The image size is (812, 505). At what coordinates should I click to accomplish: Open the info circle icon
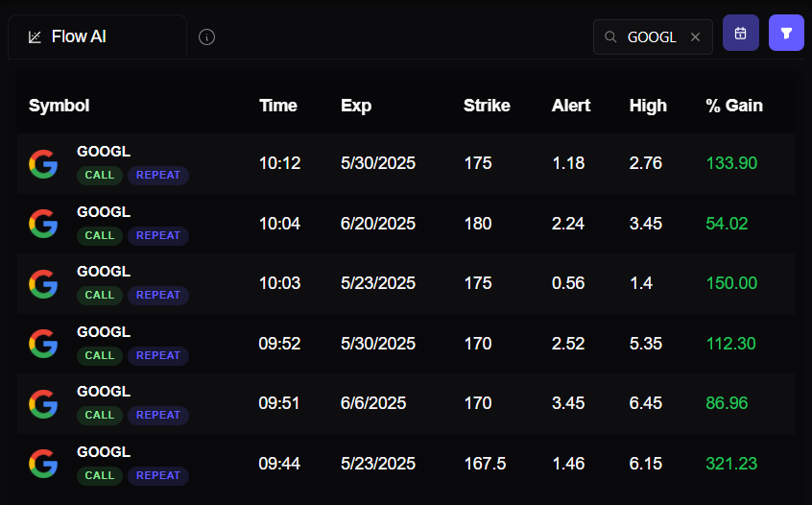206,36
